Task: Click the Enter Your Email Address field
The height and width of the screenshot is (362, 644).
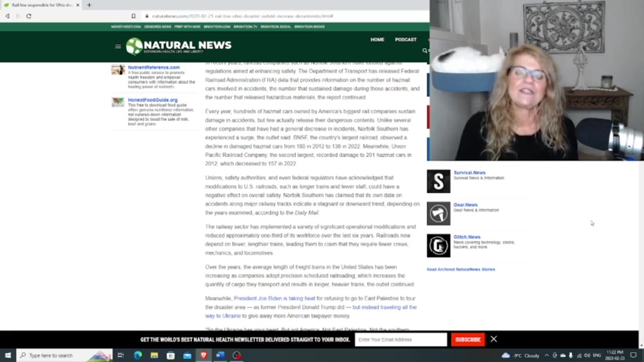Action: 401,339
